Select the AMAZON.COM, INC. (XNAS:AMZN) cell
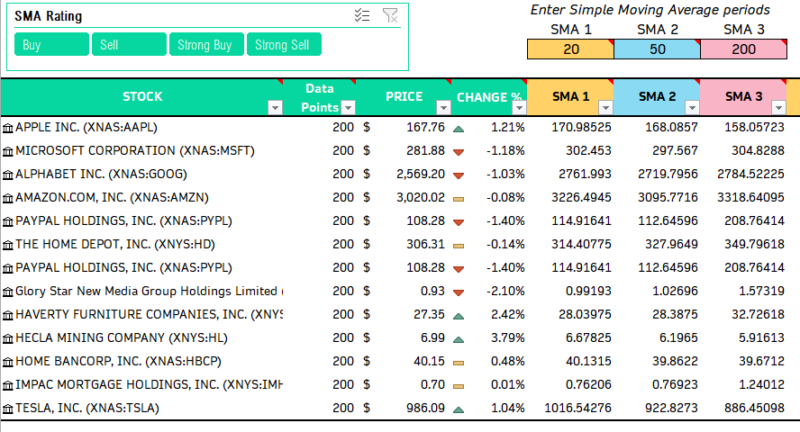 pyautogui.click(x=142, y=197)
